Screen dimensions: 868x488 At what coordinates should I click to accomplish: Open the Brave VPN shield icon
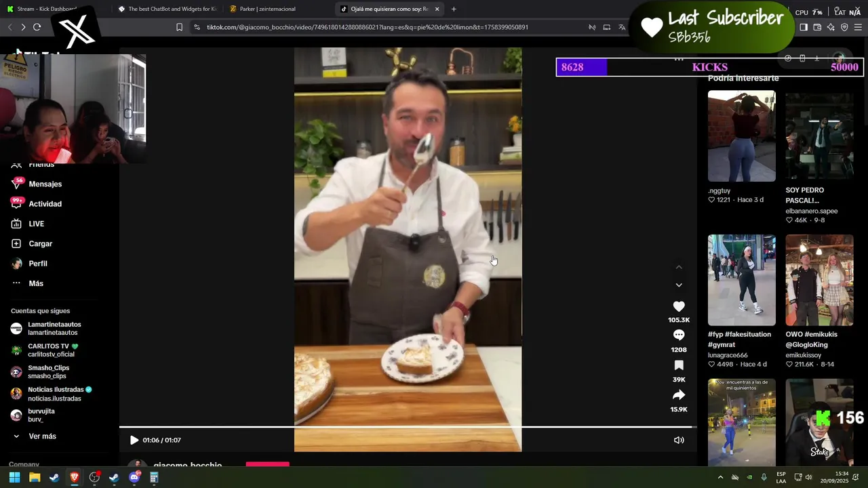tap(844, 27)
